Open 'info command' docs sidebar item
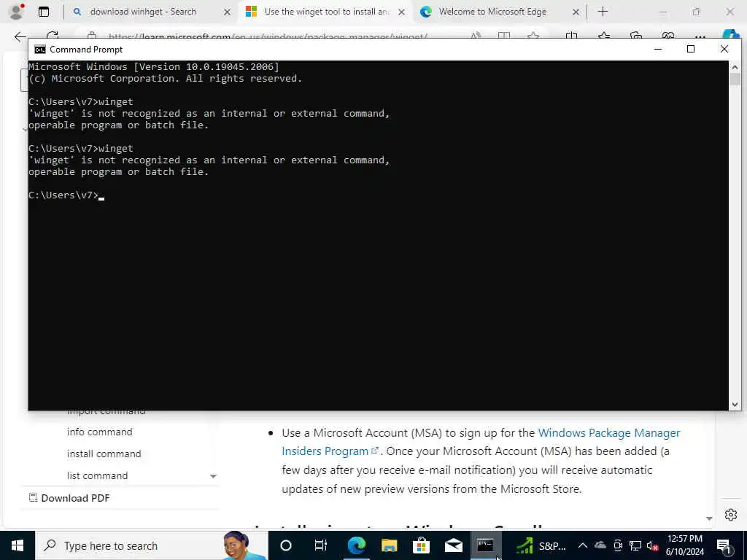This screenshot has height=560, width=747. (x=99, y=432)
